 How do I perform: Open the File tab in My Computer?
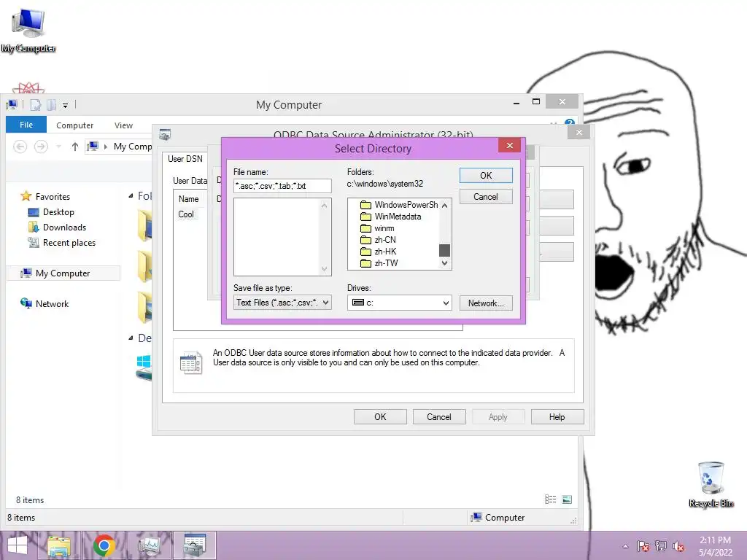(x=26, y=125)
